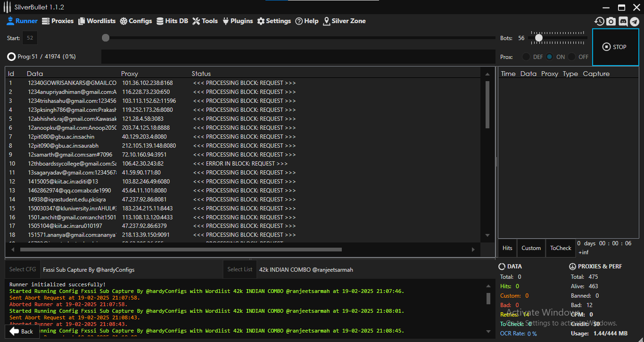
Task: Show the Hits results tab
Action: click(x=507, y=248)
